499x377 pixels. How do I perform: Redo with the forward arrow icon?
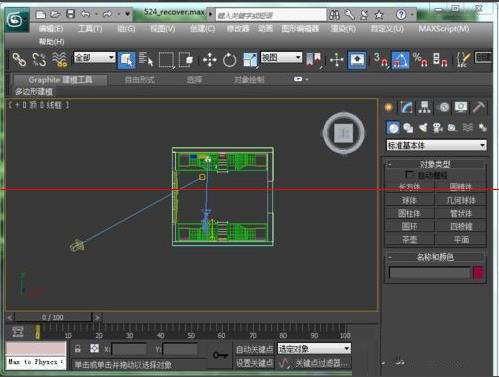click(108, 14)
